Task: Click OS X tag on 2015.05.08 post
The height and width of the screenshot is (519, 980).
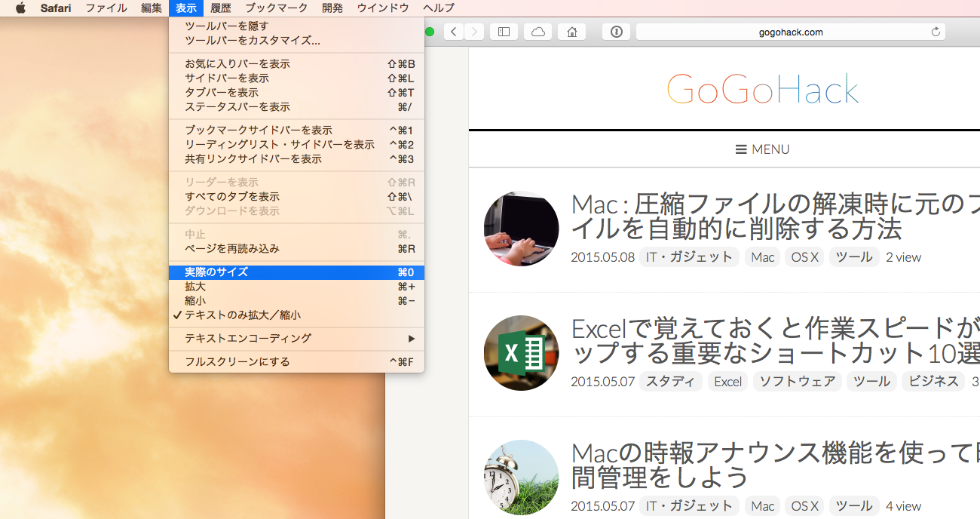Action: 804,257
